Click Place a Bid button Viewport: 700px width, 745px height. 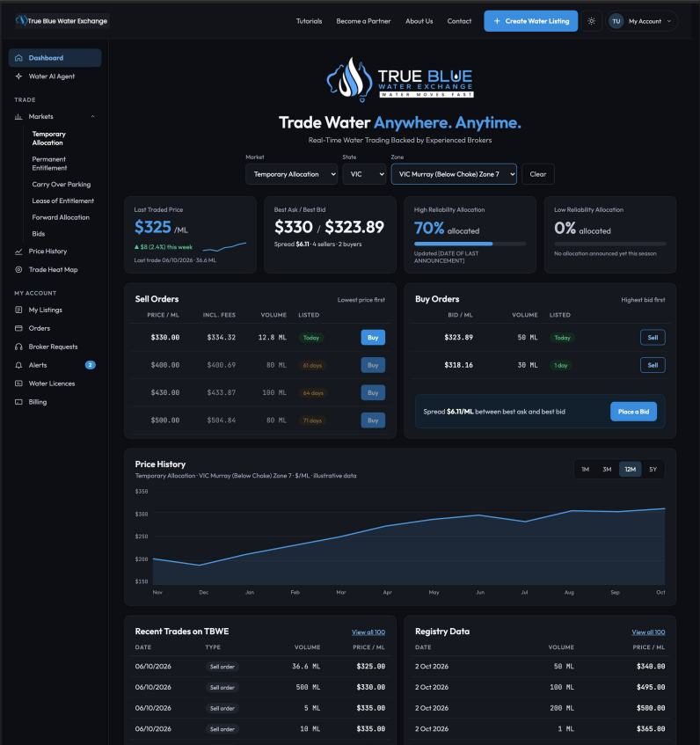pos(633,412)
